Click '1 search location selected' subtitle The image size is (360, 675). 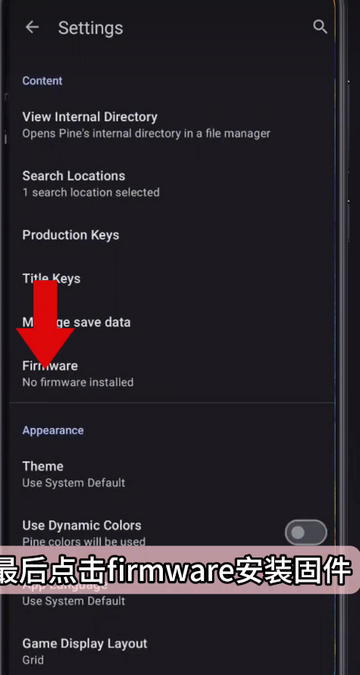coord(91,192)
